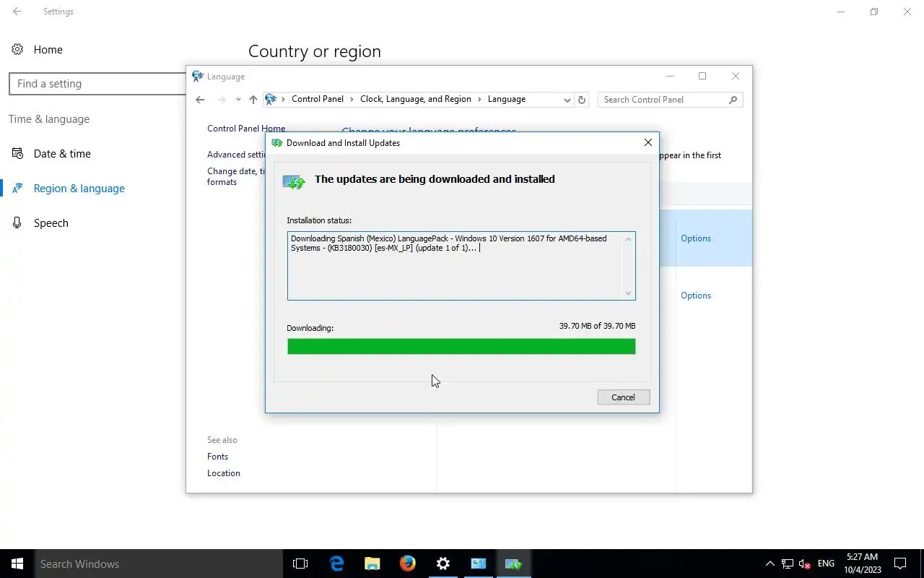Image resolution: width=924 pixels, height=578 pixels.
Task: Open Date & time settings
Action: point(62,154)
